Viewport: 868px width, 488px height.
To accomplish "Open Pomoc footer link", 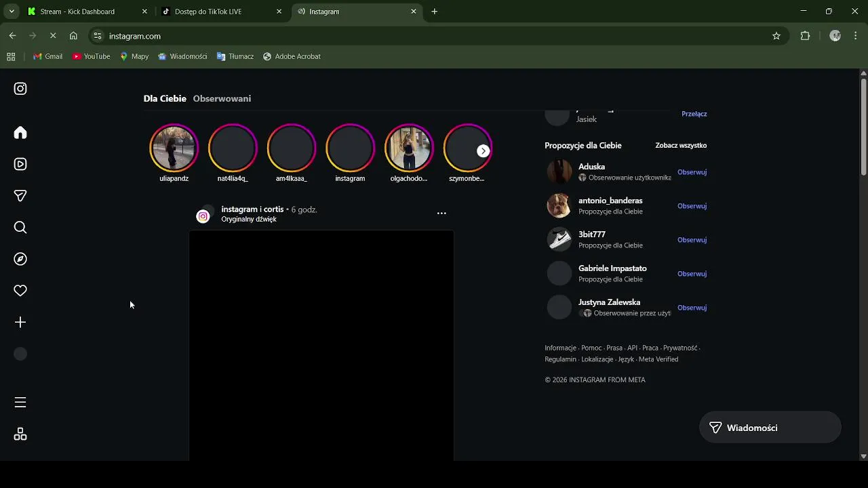I will (x=591, y=348).
